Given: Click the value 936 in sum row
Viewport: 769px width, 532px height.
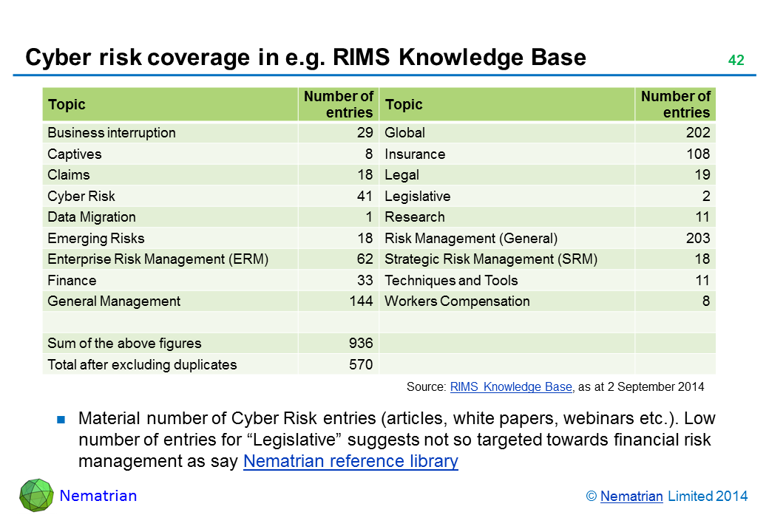Looking at the screenshot, I should pyautogui.click(x=360, y=344).
